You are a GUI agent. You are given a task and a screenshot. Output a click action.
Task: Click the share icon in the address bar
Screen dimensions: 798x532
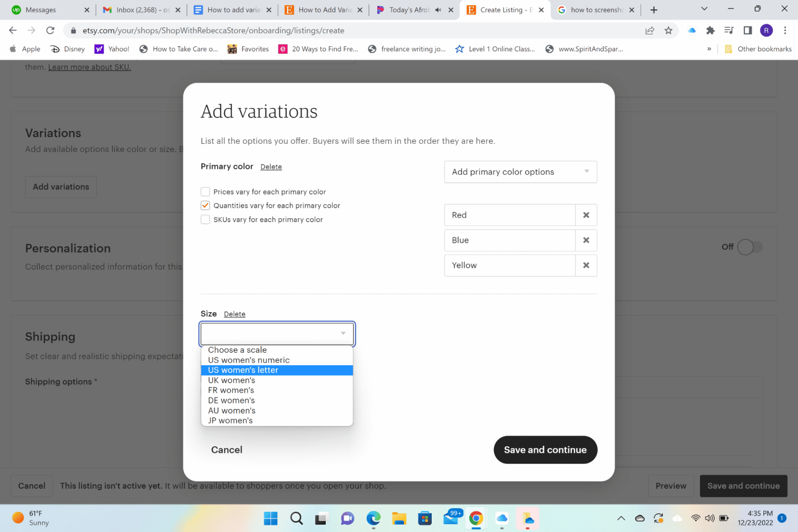coord(649,30)
